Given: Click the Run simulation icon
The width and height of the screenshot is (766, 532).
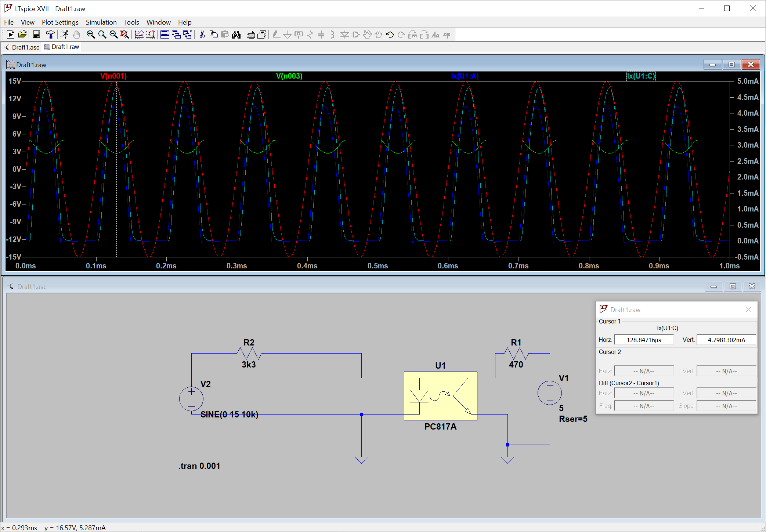Looking at the screenshot, I should (x=11, y=35).
